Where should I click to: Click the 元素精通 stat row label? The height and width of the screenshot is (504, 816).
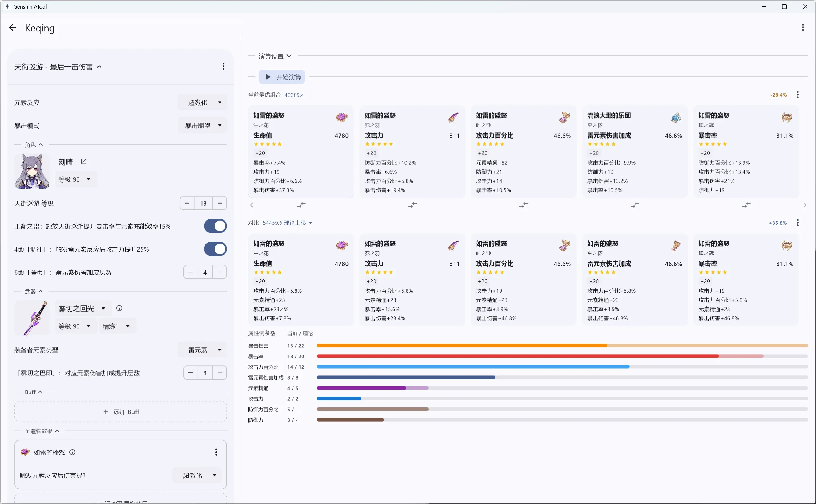coord(258,388)
